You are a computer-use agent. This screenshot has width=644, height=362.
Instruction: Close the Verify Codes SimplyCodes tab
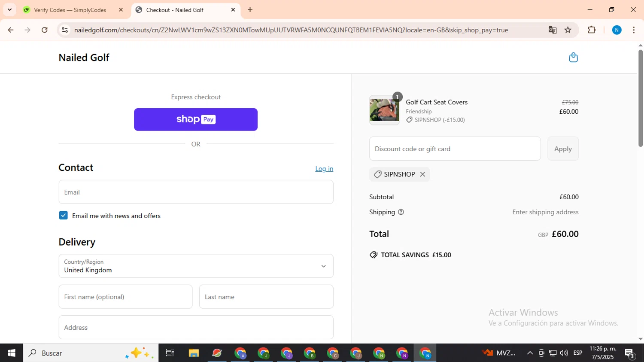click(x=121, y=9)
